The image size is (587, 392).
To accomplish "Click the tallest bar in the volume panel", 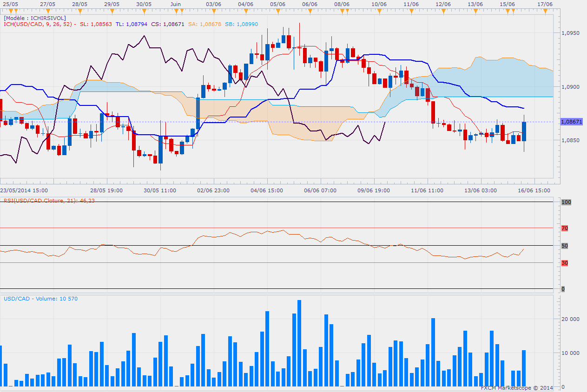I will pos(299,343).
